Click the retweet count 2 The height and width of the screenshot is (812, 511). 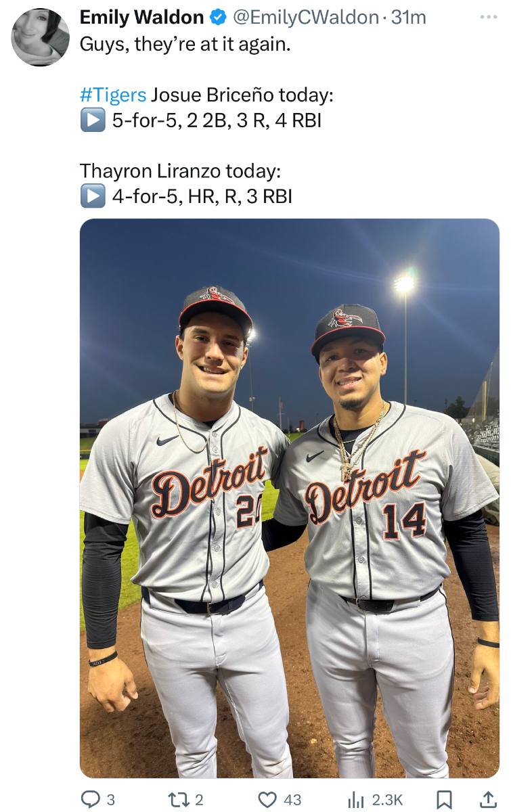(x=199, y=800)
